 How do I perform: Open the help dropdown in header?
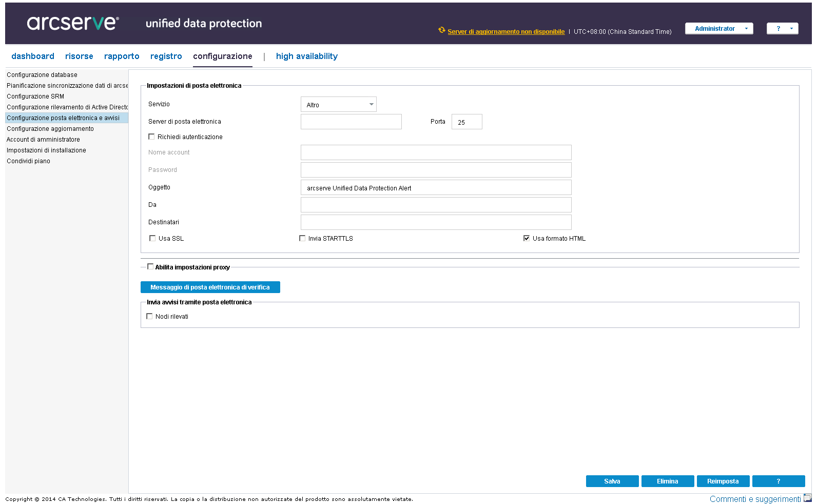tap(782, 29)
